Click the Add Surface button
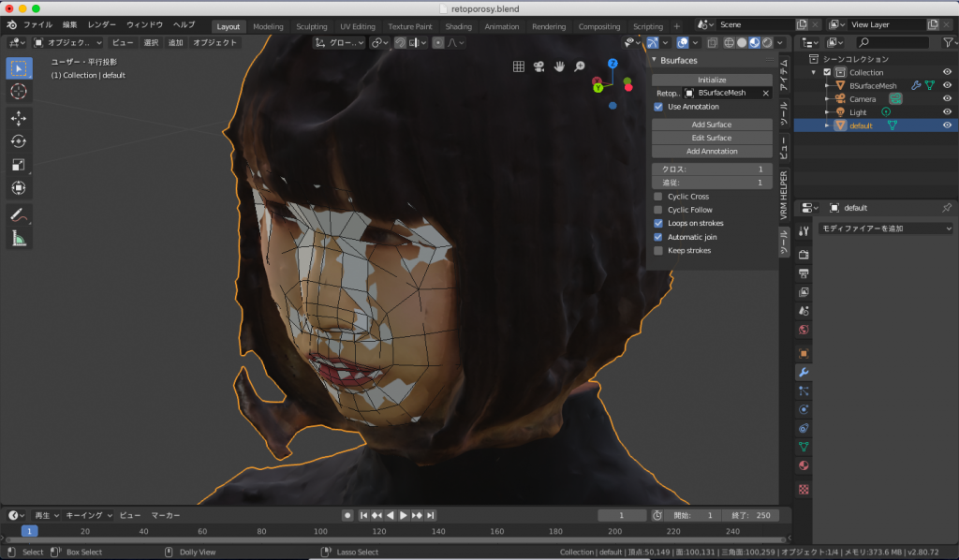This screenshot has height=560, width=959. pyautogui.click(x=712, y=123)
